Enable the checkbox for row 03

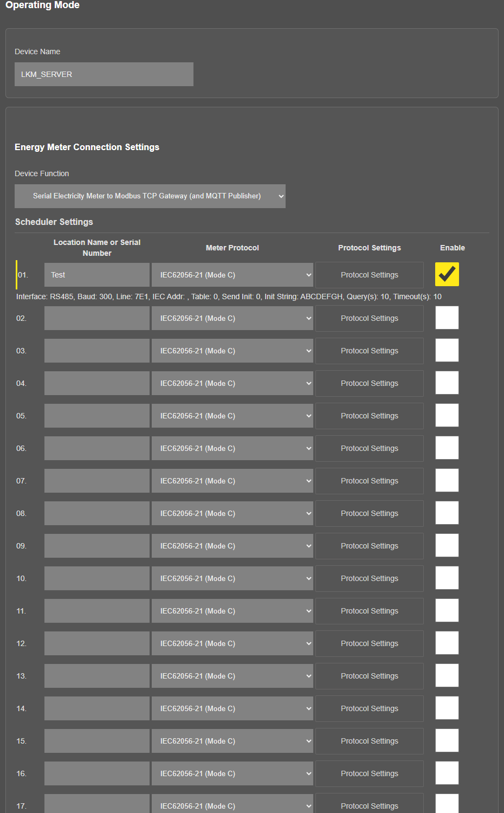pyautogui.click(x=447, y=350)
